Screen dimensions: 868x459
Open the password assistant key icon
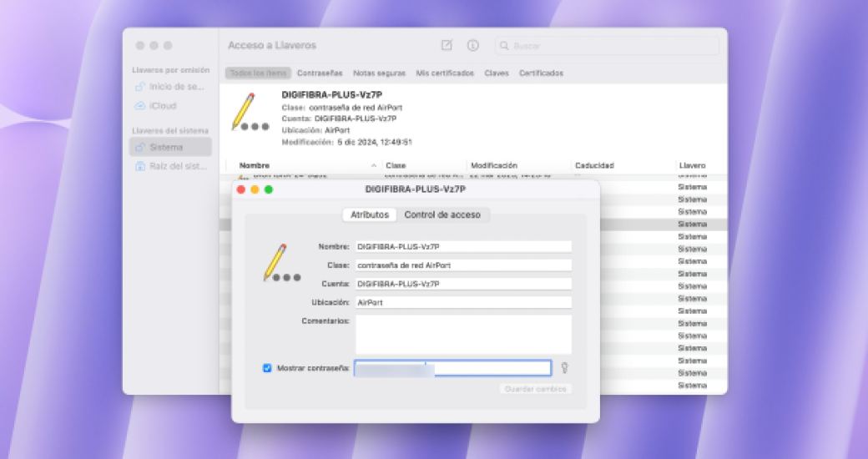coord(565,368)
